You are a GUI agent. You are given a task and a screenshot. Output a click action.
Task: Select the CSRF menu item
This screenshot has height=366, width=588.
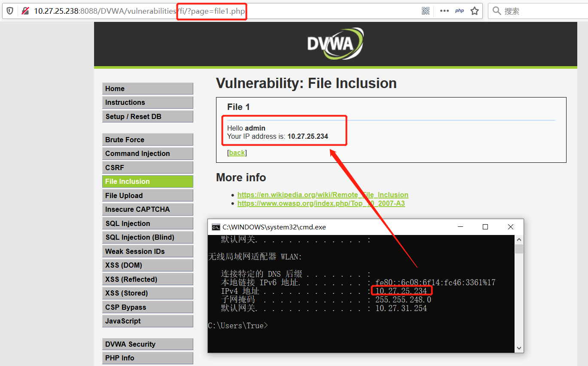(148, 168)
